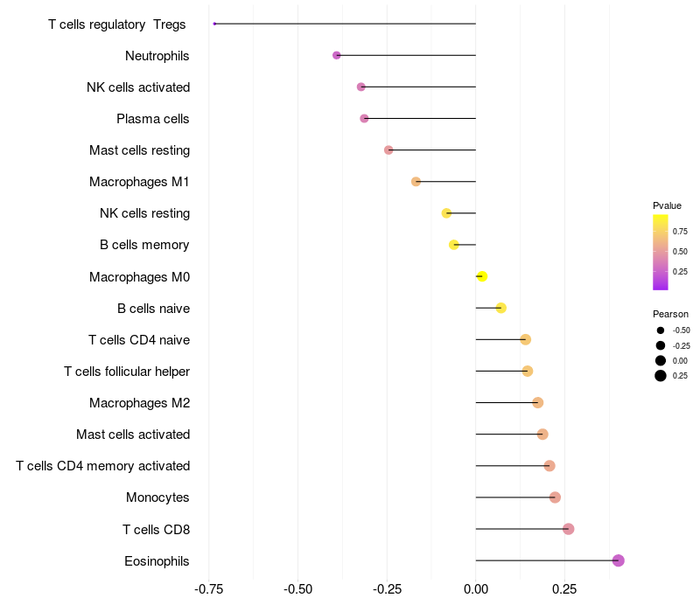This screenshot has height=612, width=700.
Task: Click the Plasma cells data marker
Action: point(364,118)
